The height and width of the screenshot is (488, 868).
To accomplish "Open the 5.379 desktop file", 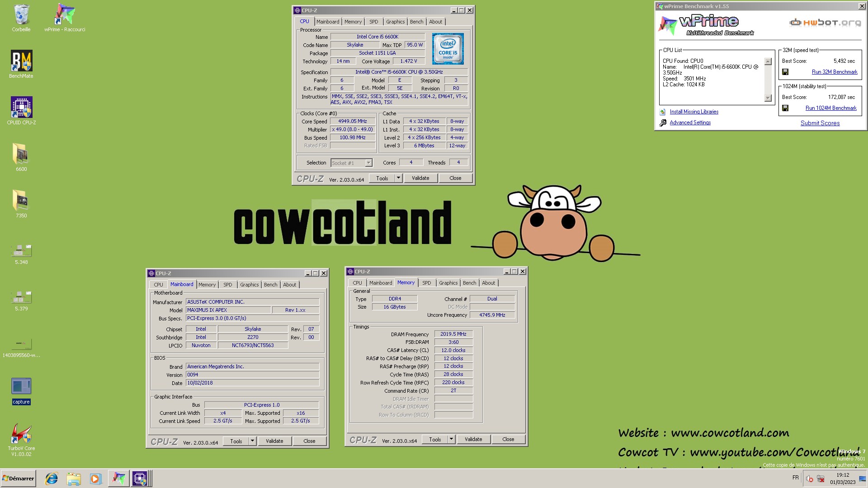I will pyautogui.click(x=21, y=300).
